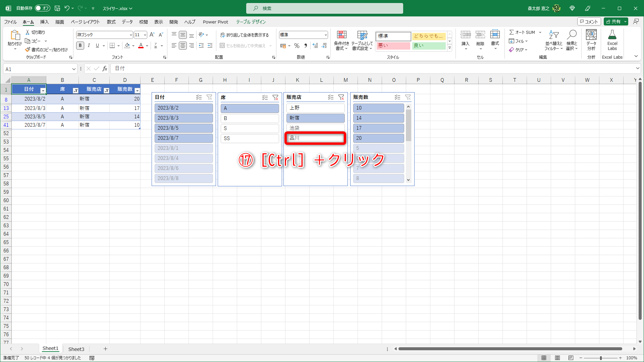Select 上野 in the 販売店 slicer
Image resolution: width=644 pixels, height=362 pixels.
[x=315, y=108]
